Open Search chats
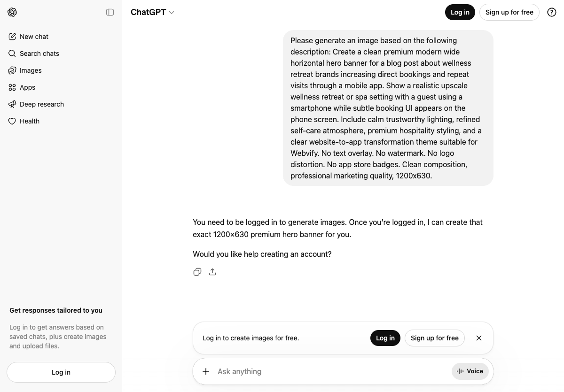564x392 pixels. (39, 53)
